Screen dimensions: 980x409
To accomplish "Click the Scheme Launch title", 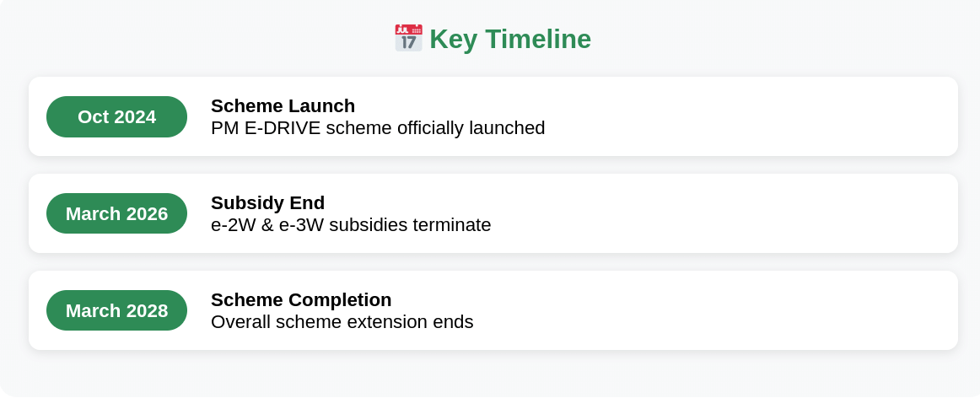I will pyautogui.click(x=283, y=105).
